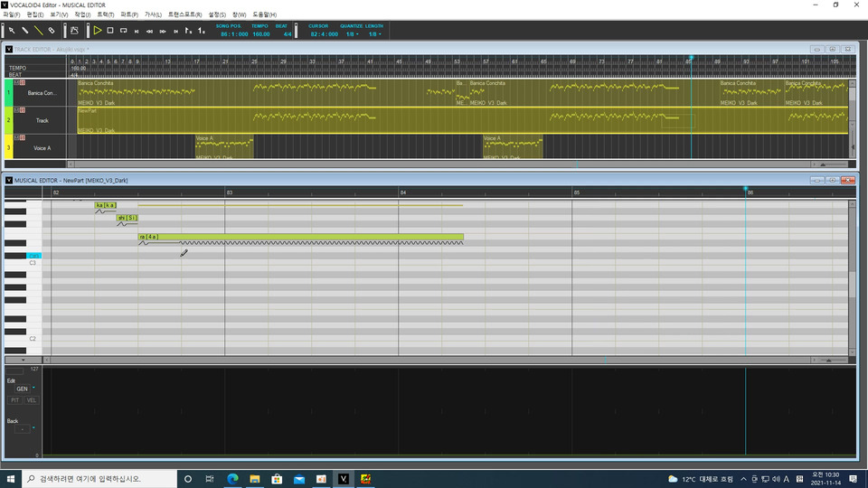This screenshot has height=488, width=868.
Task: Select the note shi [S i]
Action: [x=127, y=218]
